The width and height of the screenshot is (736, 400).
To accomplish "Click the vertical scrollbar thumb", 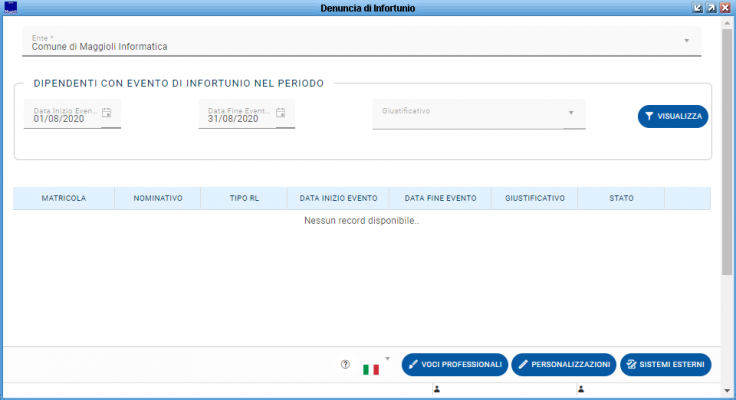I will (x=727, y=151).
